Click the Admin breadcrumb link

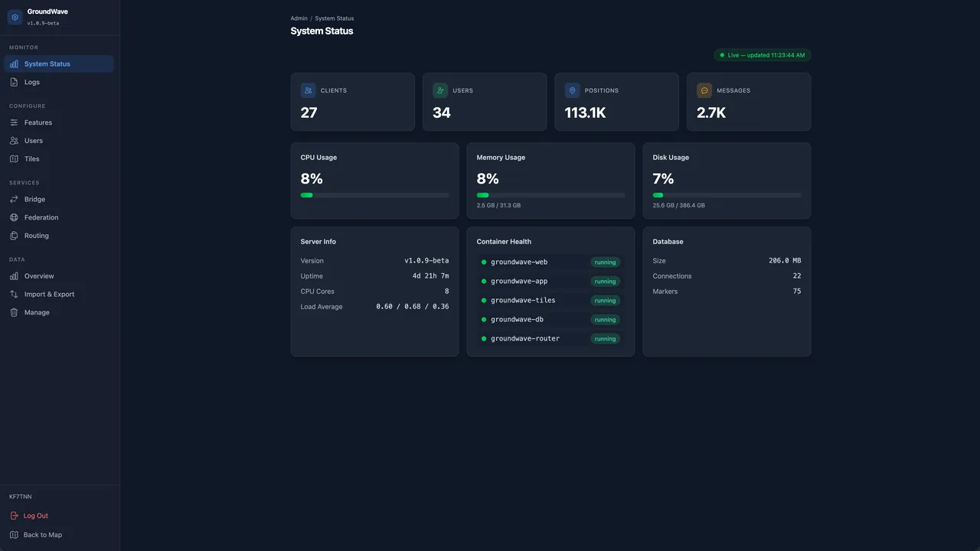[x=299, y=18]
